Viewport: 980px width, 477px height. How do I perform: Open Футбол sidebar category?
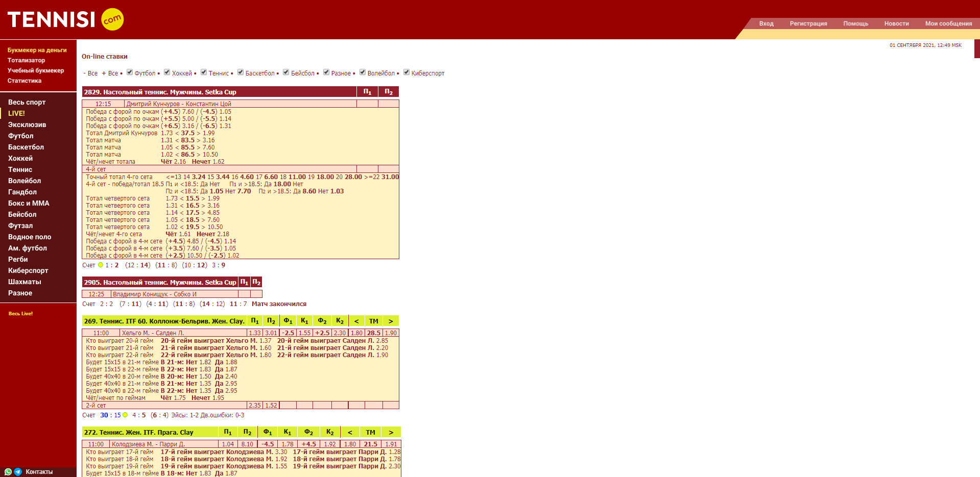coord(20,136)
